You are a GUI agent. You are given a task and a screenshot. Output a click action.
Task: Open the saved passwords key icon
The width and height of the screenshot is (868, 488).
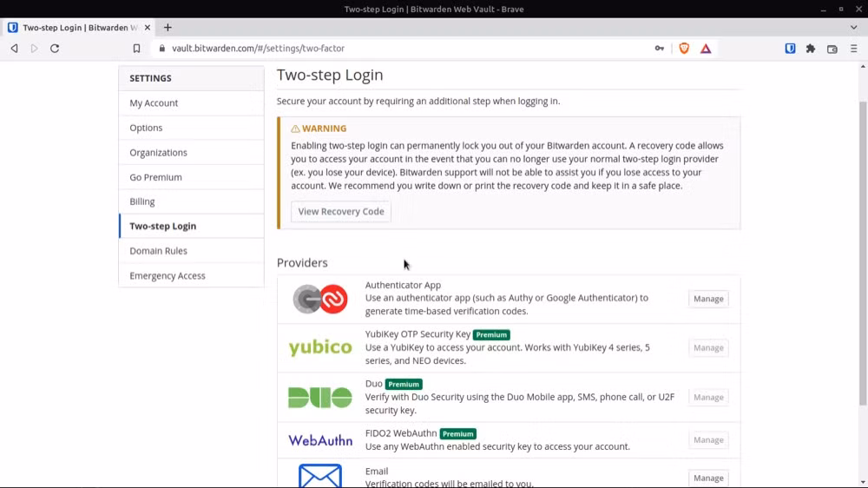tap(660, 49)
